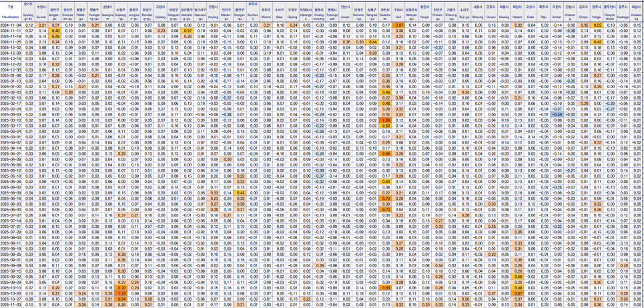The width and height of the screenshot is (644, 308).
Task: Click the 2025-02-03 date row label
Action: [12, 92]
